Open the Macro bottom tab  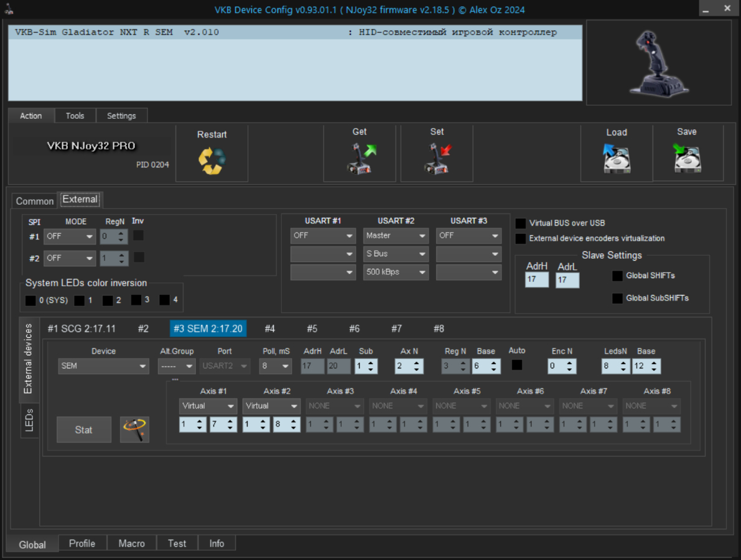131,543
